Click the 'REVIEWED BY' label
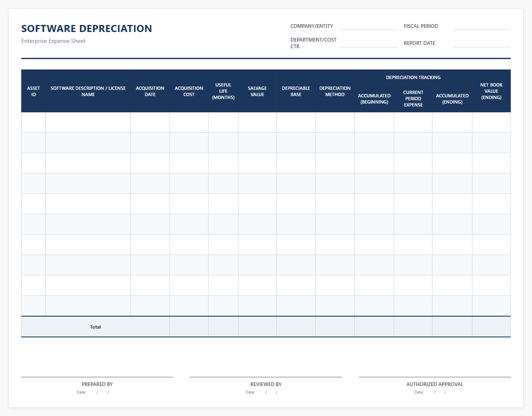532x416 pixels. point(266,384)
